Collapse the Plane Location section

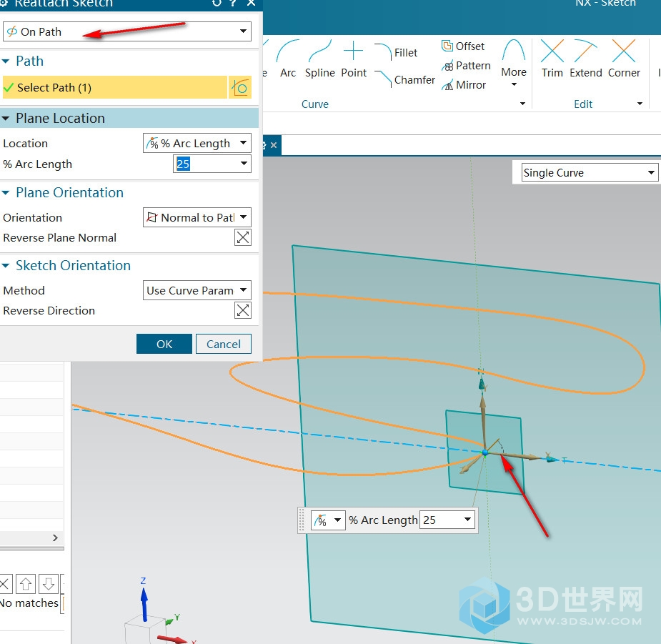6,119
